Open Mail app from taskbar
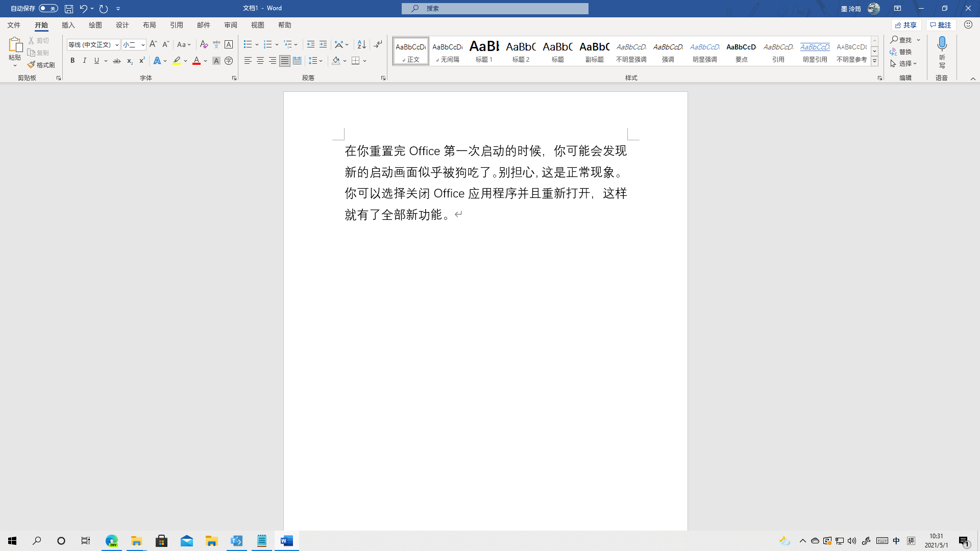Image resolution: width=980 pixels, height=551 pixels. (x=187, y=541)
